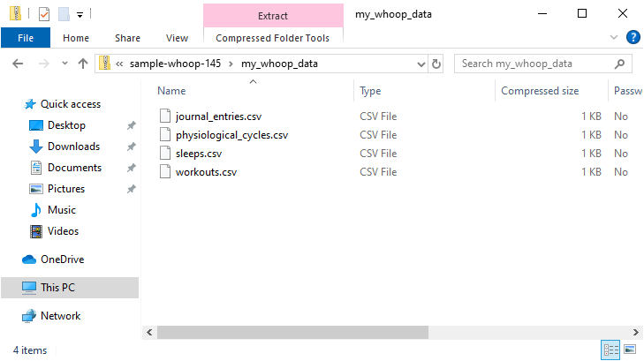Click the pin icon beside Pictures

click(131, 189)
